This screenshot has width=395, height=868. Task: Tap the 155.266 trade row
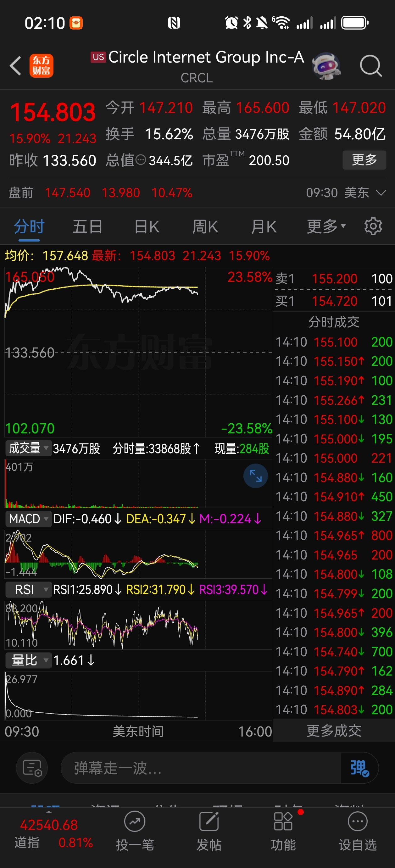334,400
